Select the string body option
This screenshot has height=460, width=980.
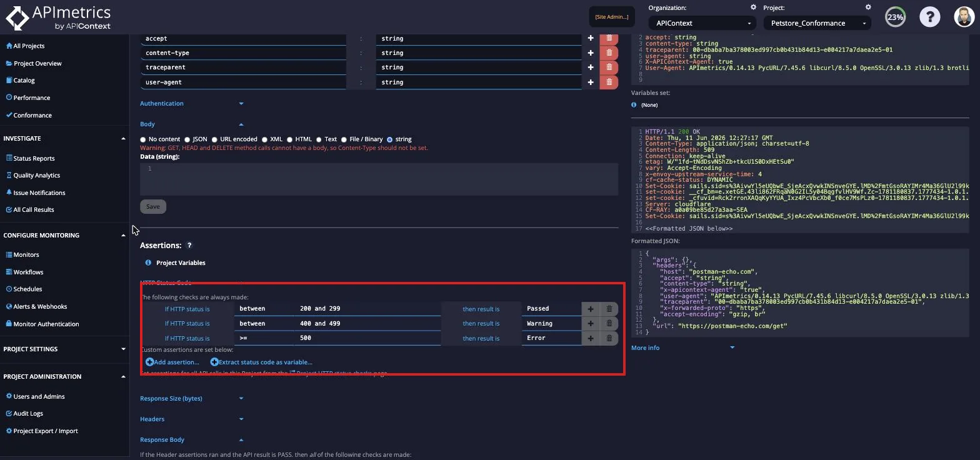(x=390, y=139)
